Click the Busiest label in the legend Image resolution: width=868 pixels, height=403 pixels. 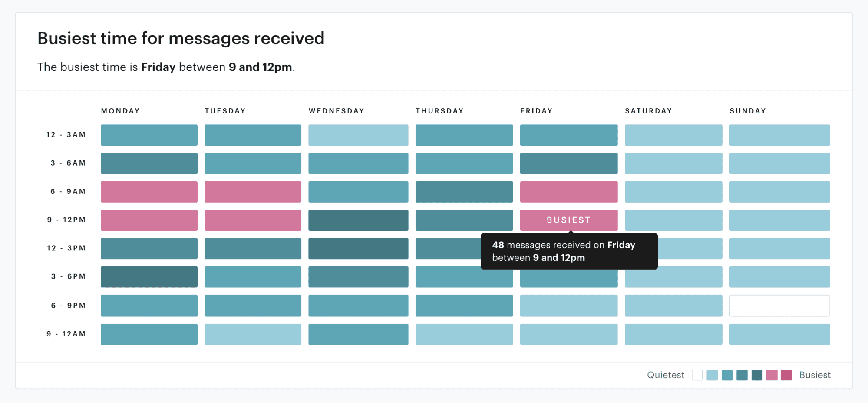815,375
